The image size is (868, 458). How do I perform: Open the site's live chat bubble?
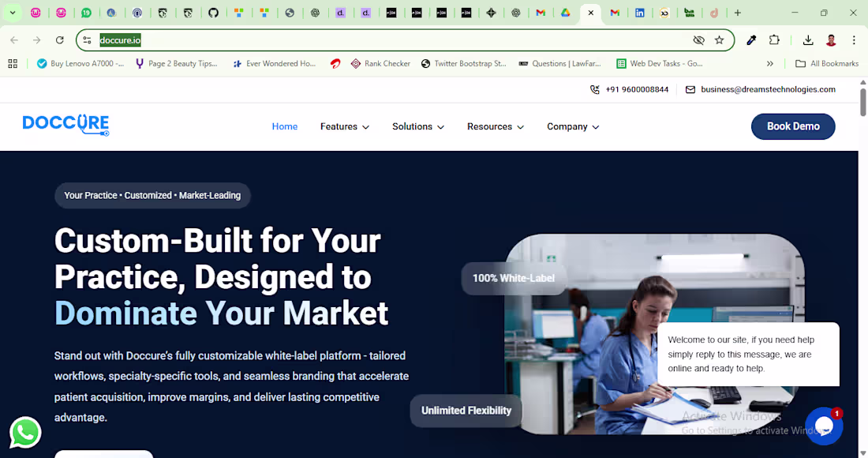point(824,426)
